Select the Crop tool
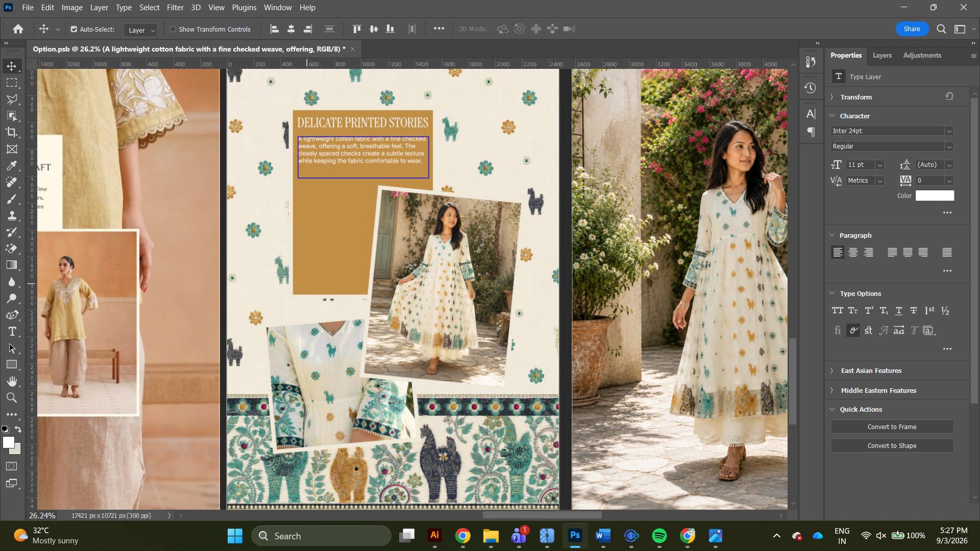980x551 pixels. (x=12, y=132)
